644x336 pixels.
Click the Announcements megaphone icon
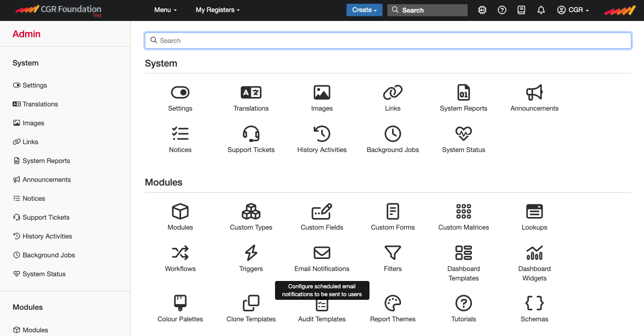(534, 92)
